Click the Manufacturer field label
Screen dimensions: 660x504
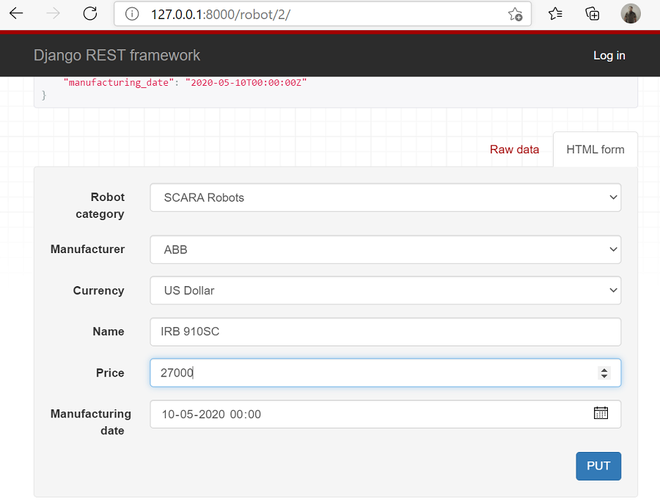pyautogui.click(x=88, y=249)
